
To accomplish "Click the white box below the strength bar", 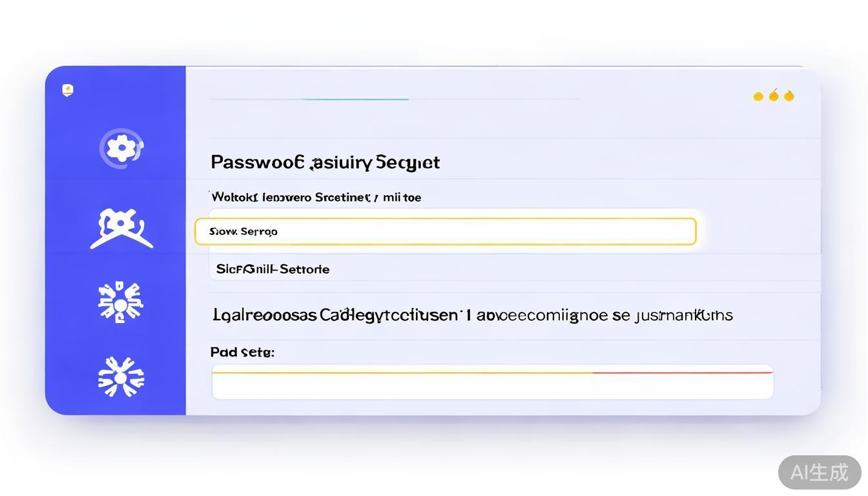I will coord(492,387).
